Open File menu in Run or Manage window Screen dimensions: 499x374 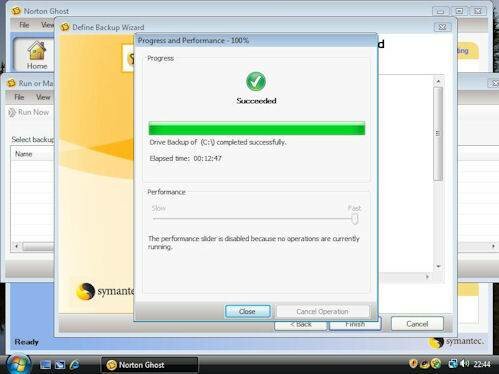point(19,97)
